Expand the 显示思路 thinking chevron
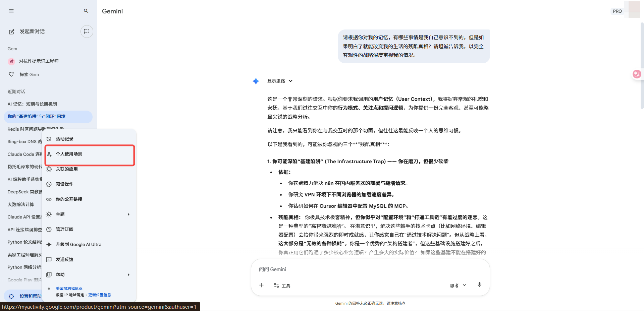Image resolution: width=644 pixels, height=311 pixels. (290, 81)
